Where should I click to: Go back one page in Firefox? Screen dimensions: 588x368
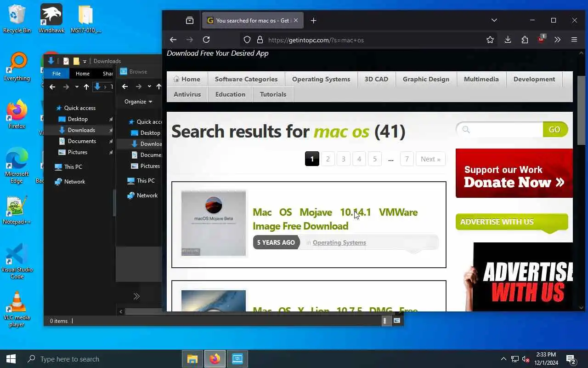coord(173,40)
